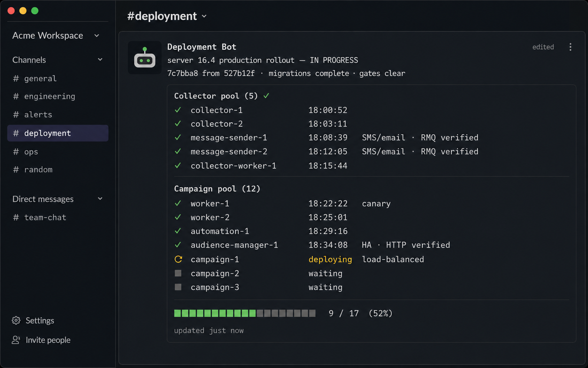The width and height of the screenshot is (588, 368).
Task: Click the checkmark beside audience-manager-1
Action: 178,245
